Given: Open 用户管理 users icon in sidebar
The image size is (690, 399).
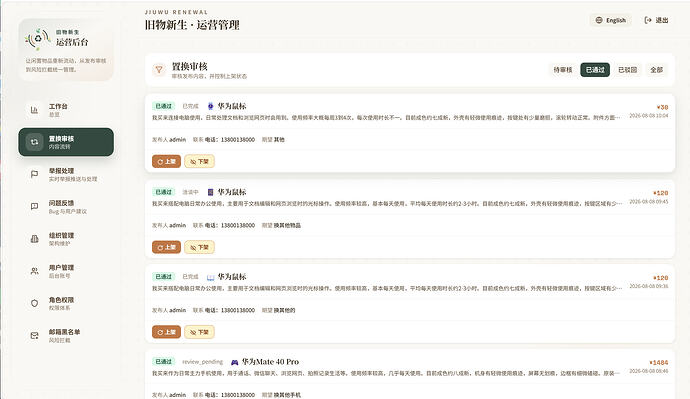Looking at the screenshot, I should pyautogui.click(x=34, y=271).
